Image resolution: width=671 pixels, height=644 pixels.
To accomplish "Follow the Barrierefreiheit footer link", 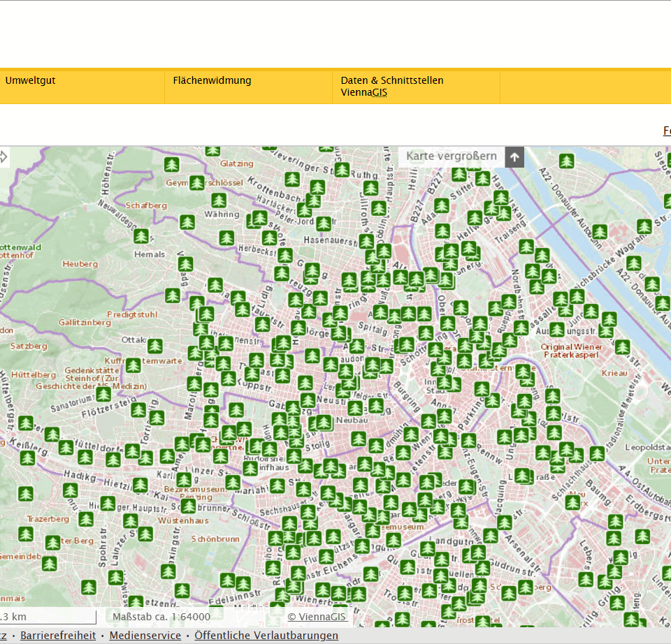I will point(58,636).
